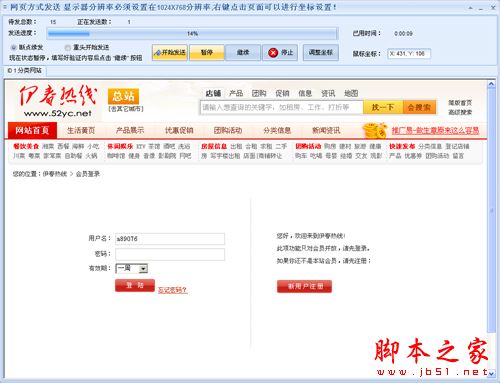Click the red 登录 login button
The image size is (500, 383).
pos(135,286)
